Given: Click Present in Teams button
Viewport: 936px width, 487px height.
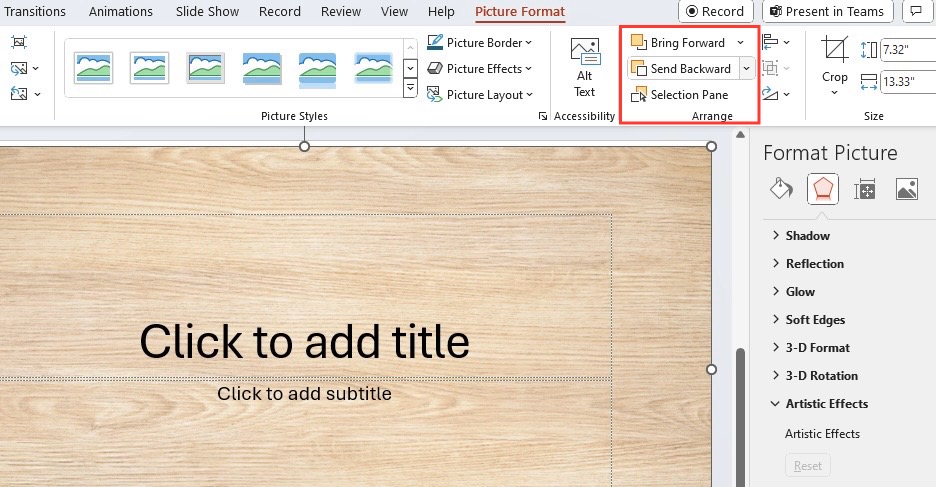Looking at the screenshot, I should tap(827, 11).
